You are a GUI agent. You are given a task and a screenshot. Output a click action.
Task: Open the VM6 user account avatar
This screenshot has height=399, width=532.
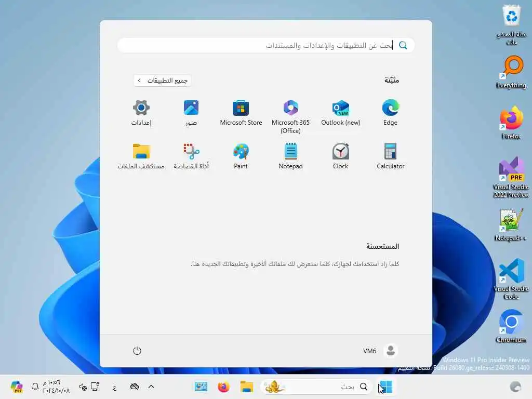(x=391, y=351)
